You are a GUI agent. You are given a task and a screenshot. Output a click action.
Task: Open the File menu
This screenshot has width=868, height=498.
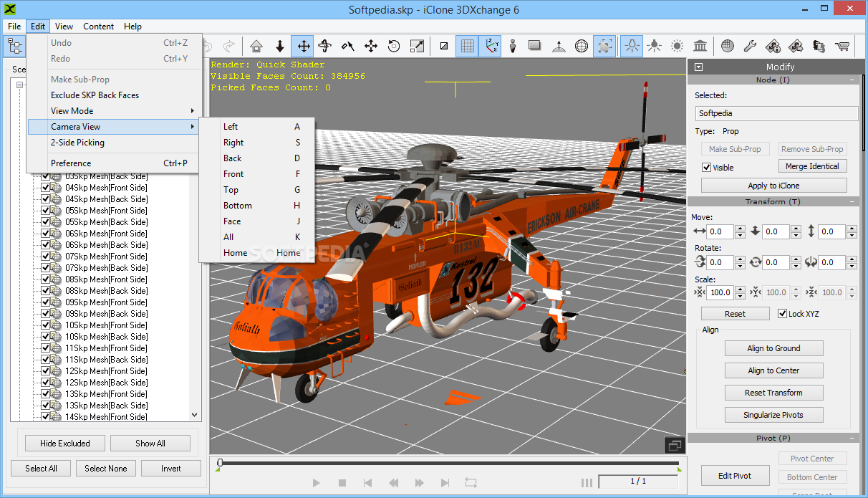pyautogui.click(x=14, y=27)
